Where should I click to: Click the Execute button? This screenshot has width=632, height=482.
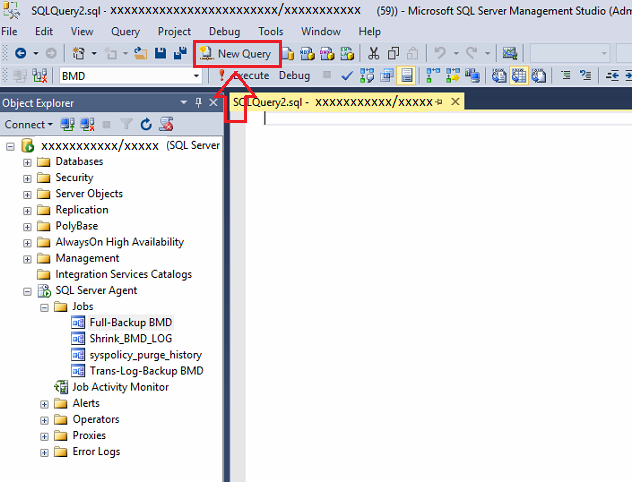[244, 75]
